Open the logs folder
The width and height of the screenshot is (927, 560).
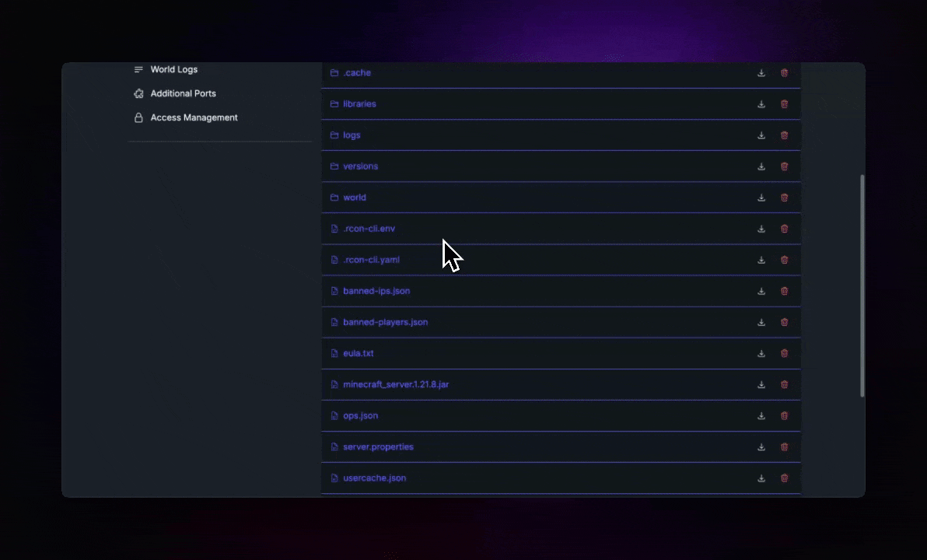pos(352,135)
